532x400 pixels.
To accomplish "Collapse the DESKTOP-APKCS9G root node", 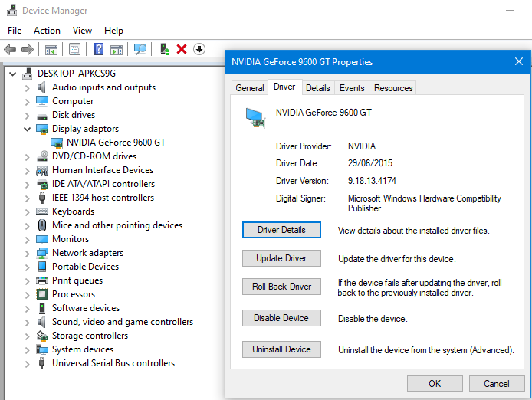I will 12,74.
